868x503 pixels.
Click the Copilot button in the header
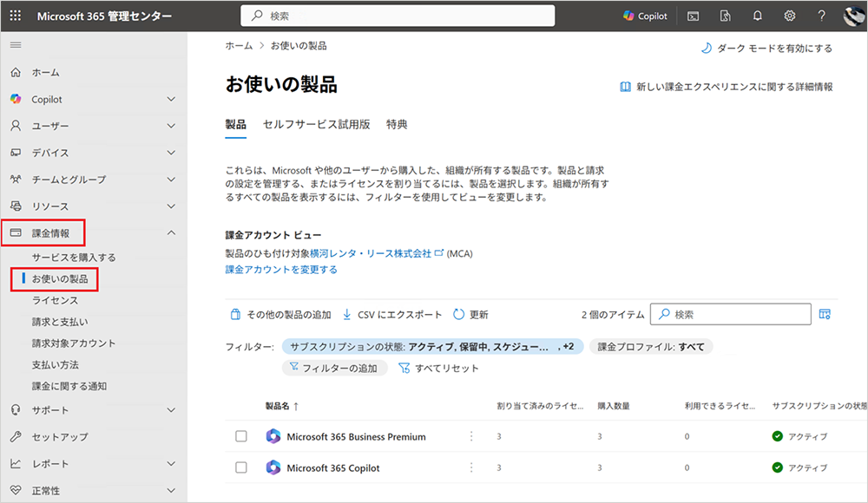click(x=646, y=16)
